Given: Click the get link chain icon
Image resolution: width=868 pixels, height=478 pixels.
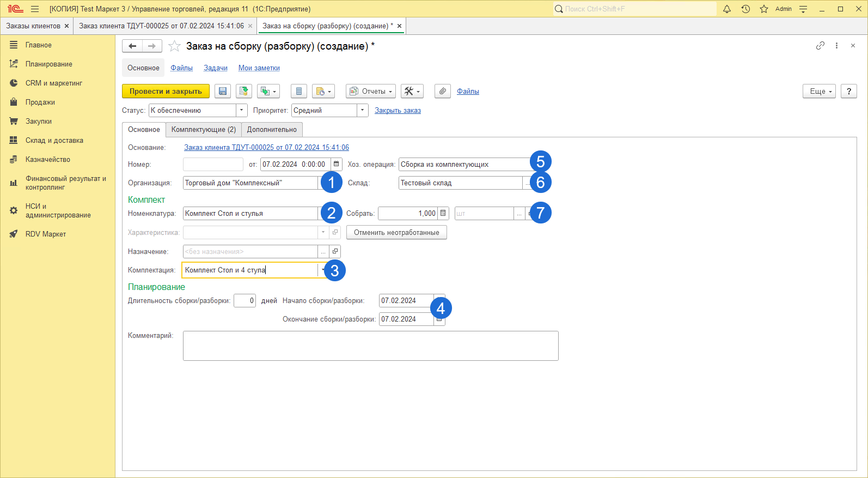Looking at the screenshot, I should 820,46.
